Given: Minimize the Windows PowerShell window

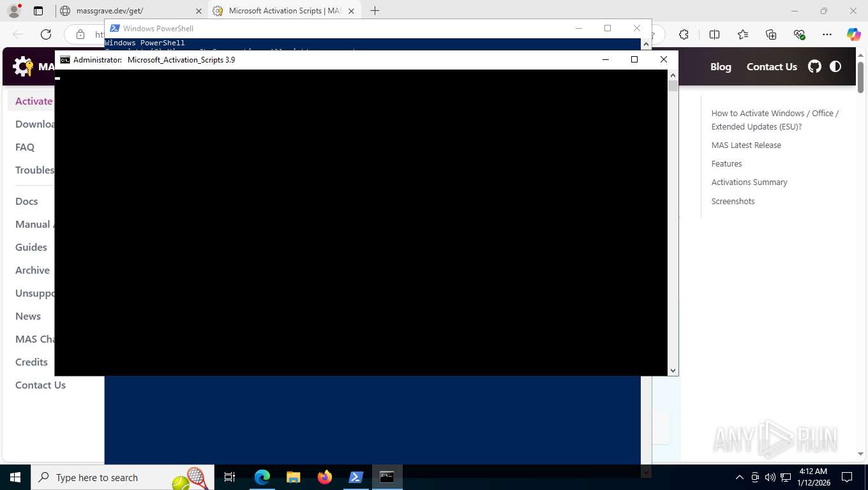Looking at the screenshot, I should point(579,28).
